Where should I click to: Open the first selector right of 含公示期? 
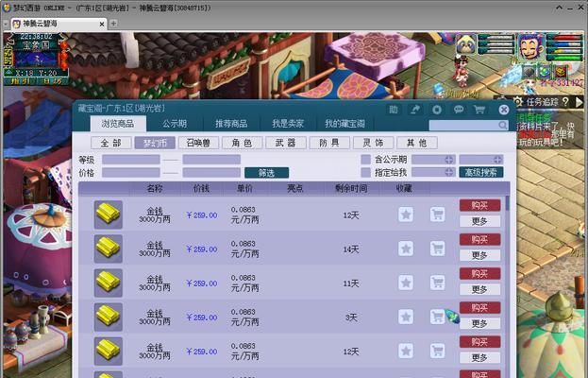pos(433,159)
